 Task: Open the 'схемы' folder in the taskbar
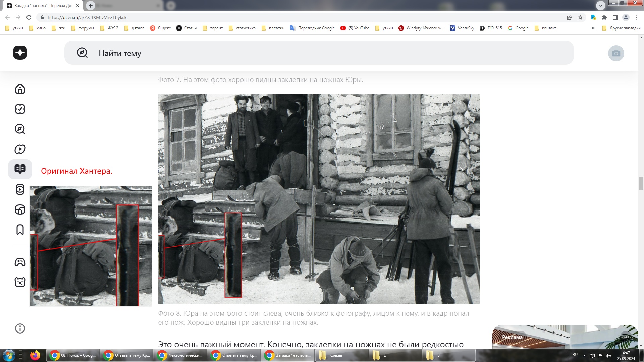(x=341, y=355)
